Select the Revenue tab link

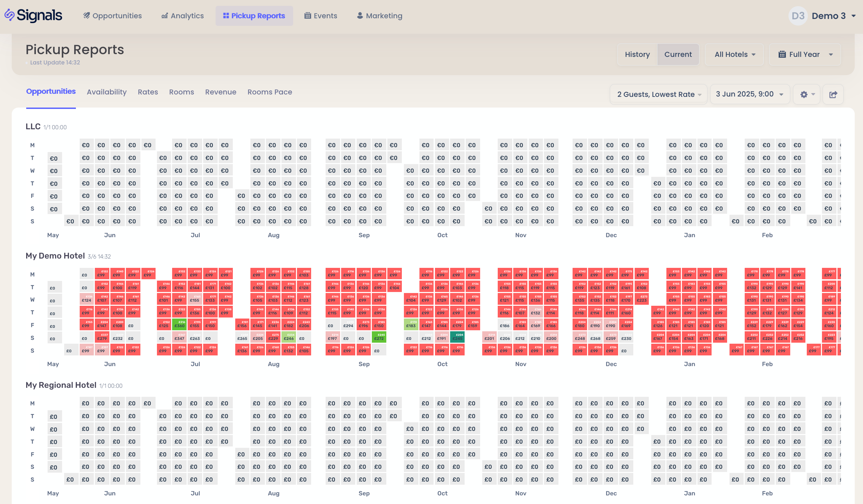(220, 92)
